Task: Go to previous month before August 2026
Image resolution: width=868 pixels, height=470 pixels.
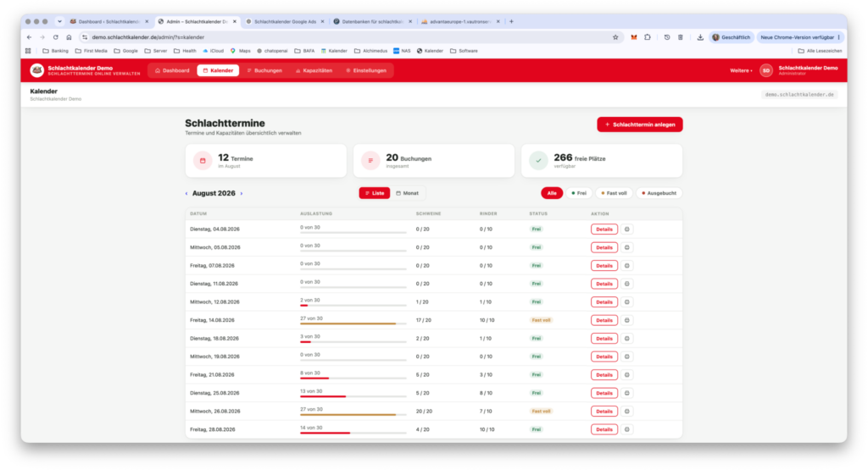Action: pos(186,194)
